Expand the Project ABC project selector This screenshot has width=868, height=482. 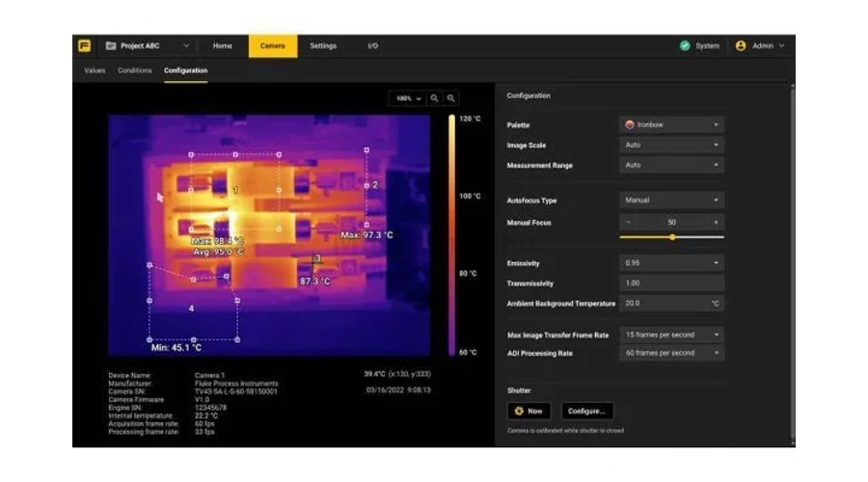pyautogui.click(x=186, y=46)
